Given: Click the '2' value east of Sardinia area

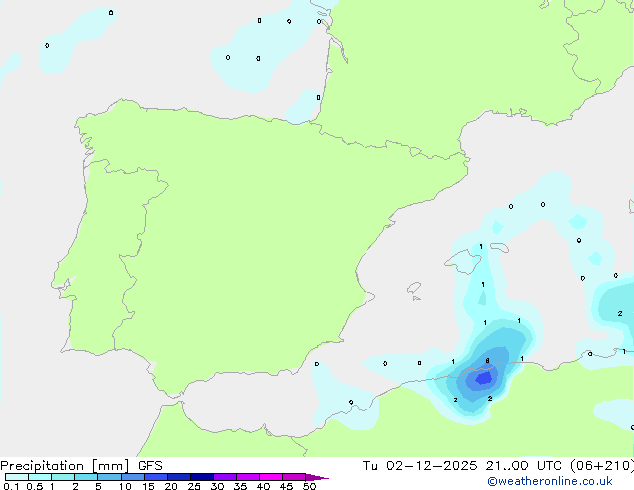Looking at the screenshot, I should [x=620, y=313].
